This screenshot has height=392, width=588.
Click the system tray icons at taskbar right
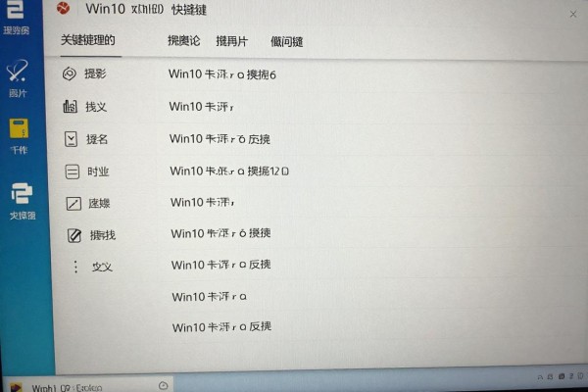561,376
